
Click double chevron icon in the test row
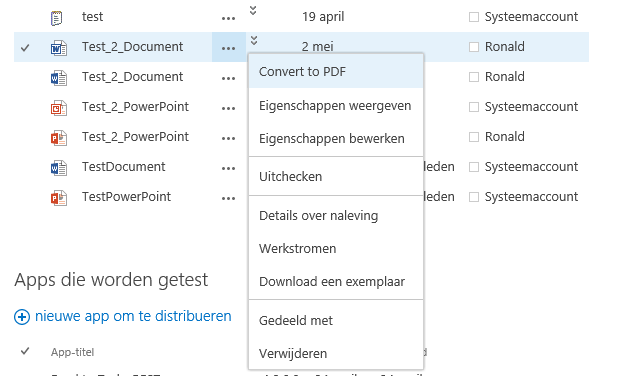coord(253,10)
